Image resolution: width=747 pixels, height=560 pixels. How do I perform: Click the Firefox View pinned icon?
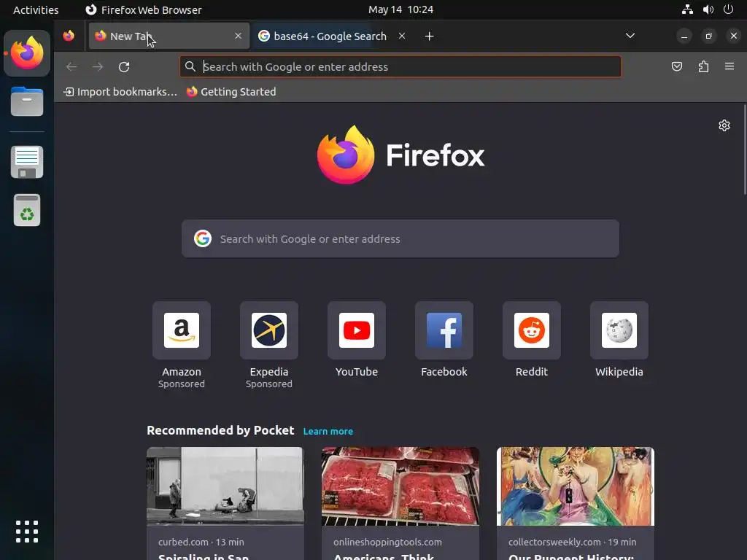point(69,36)
